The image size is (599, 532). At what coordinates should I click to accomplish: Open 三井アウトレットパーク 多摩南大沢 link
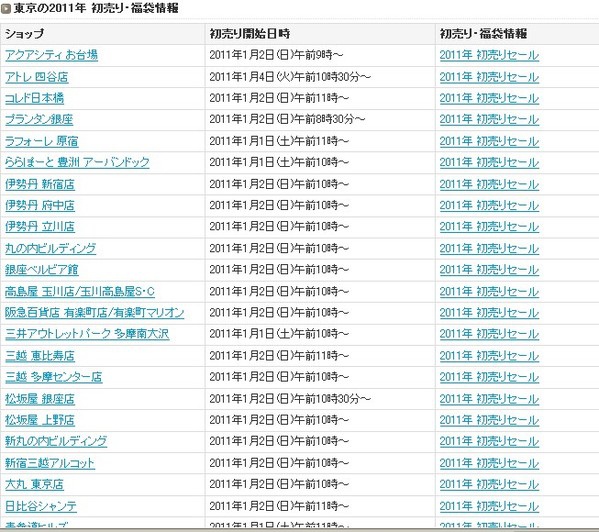point(87,334)
